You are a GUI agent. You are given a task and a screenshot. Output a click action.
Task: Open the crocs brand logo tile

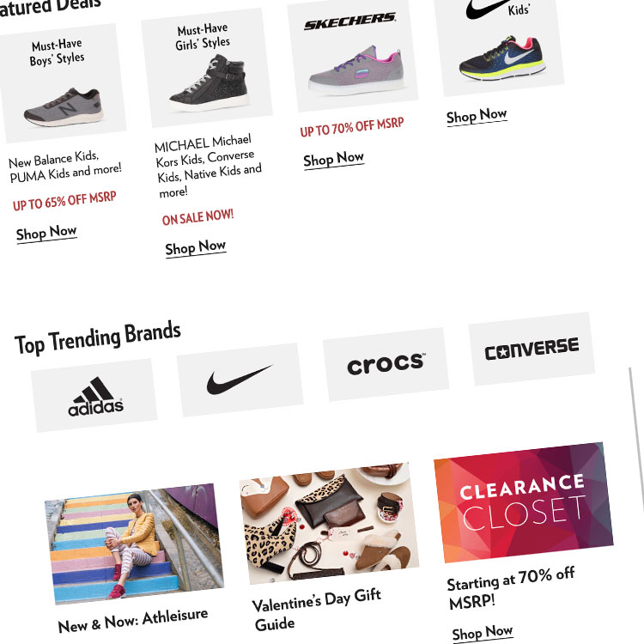(x=386, y=364)
